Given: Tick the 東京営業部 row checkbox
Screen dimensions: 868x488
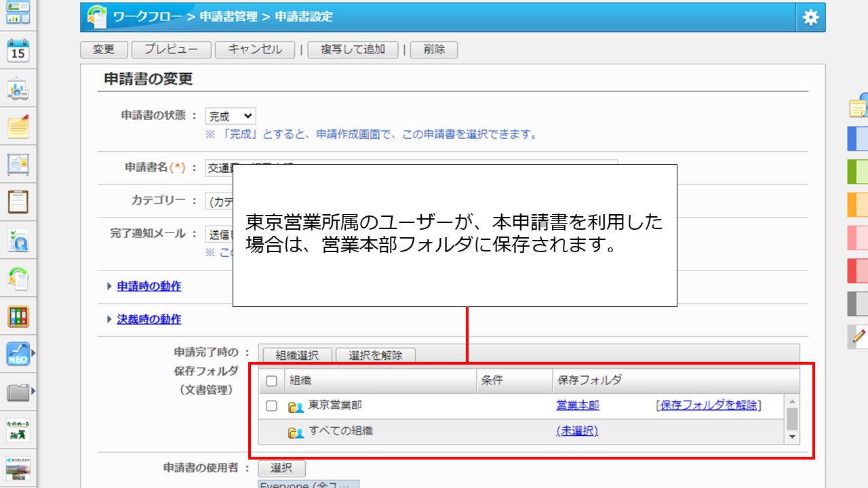Looking at the screenshot, I should tap(271, 406).
